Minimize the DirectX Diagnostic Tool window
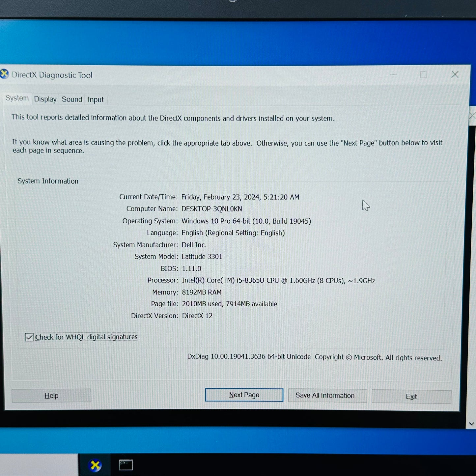The width and height of the screenshot is (476, 476). point(393,75)
